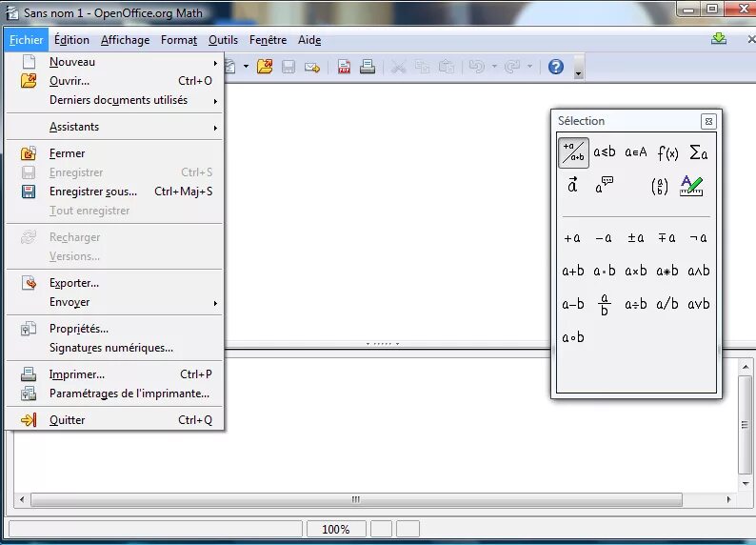Click the command pane vertical scrollbar down arrow

[746, 484]
